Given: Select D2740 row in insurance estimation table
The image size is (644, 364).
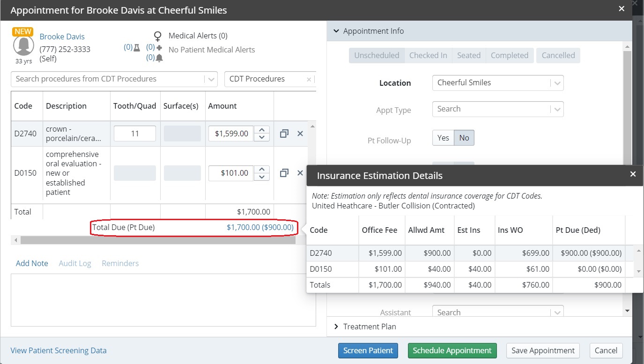Looking at the screenshot, I should 470,253.
